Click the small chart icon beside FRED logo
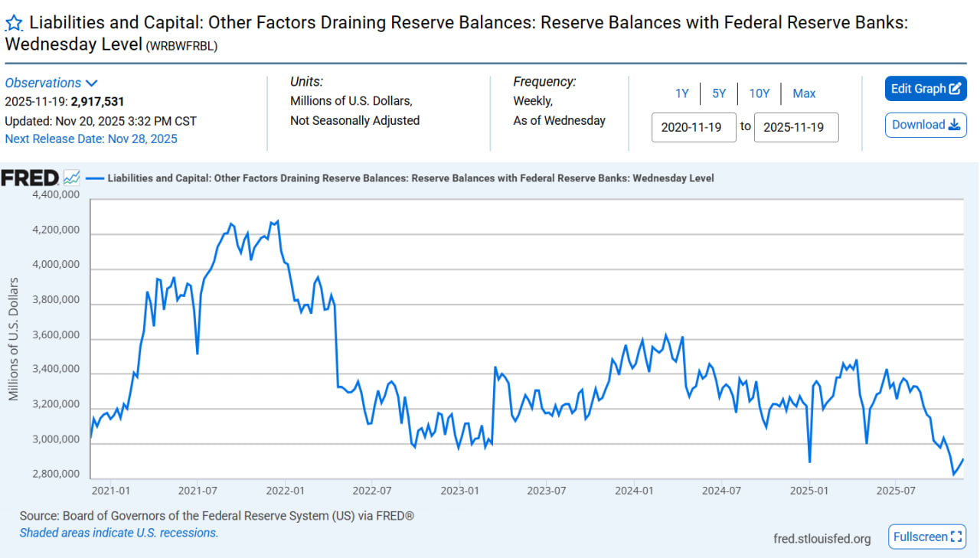 click(x=71, y=178)
